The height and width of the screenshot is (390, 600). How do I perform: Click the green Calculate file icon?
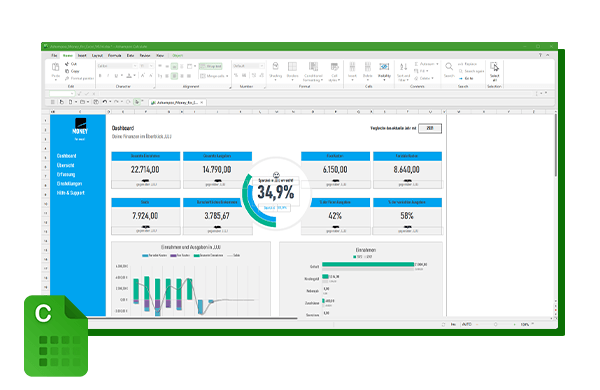[x=56, y=336]
